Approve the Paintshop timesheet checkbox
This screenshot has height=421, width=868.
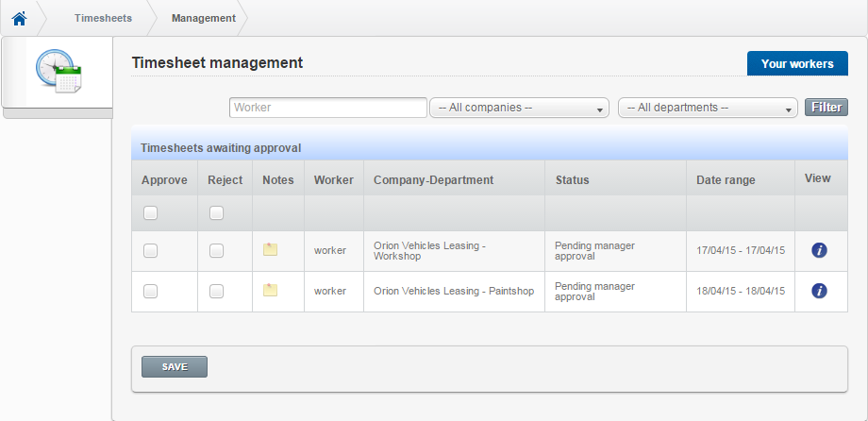click(x=151, y=292)
